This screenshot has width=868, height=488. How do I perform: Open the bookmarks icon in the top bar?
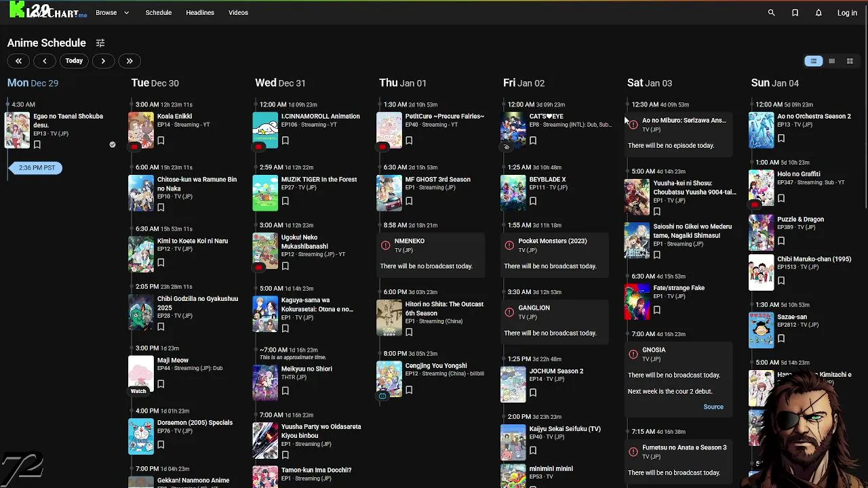tap(795, 12)
